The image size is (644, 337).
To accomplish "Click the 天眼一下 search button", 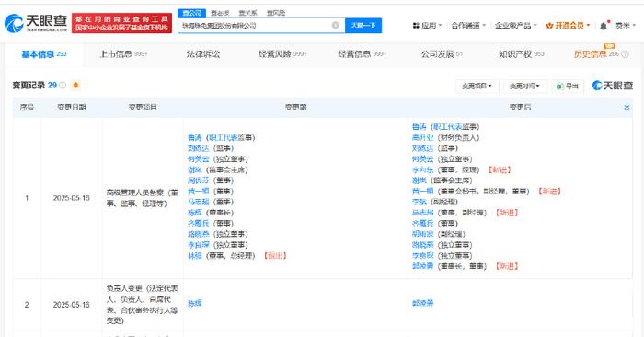I will (363, 26).
